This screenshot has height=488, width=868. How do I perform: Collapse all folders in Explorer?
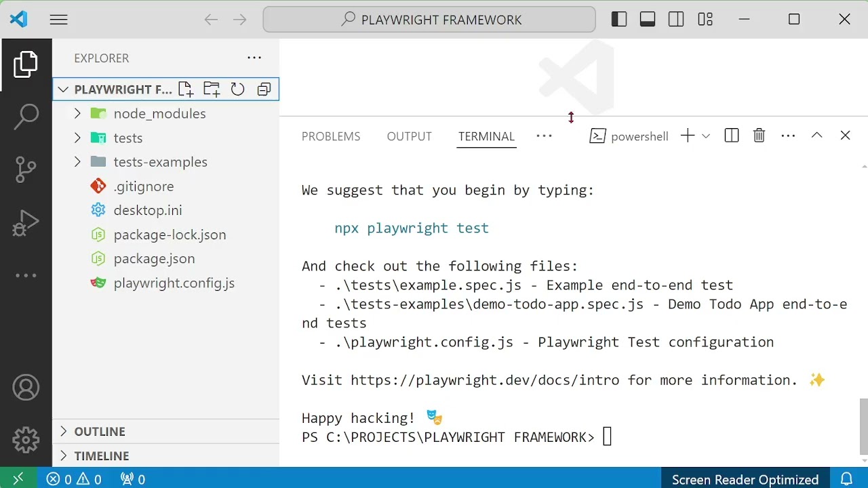pos(264,89)
